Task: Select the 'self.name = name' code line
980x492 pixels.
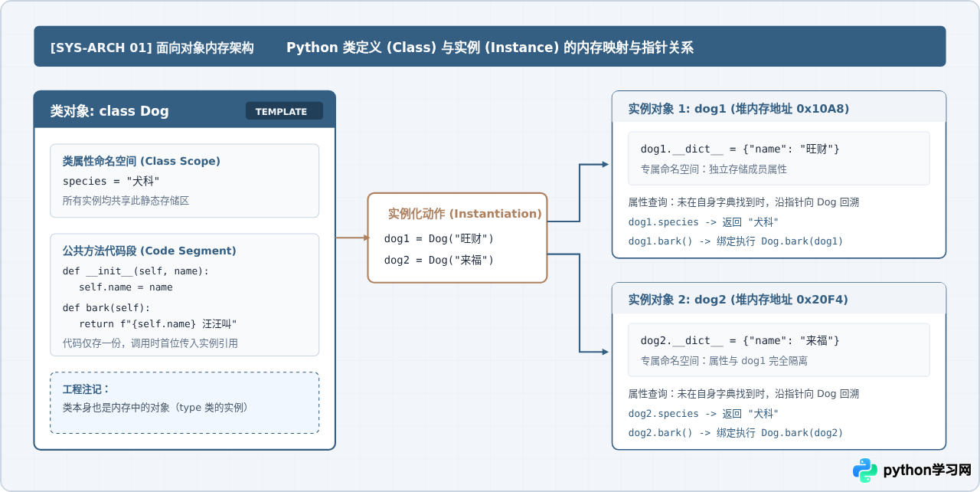Action: click(x=126, y=287)
